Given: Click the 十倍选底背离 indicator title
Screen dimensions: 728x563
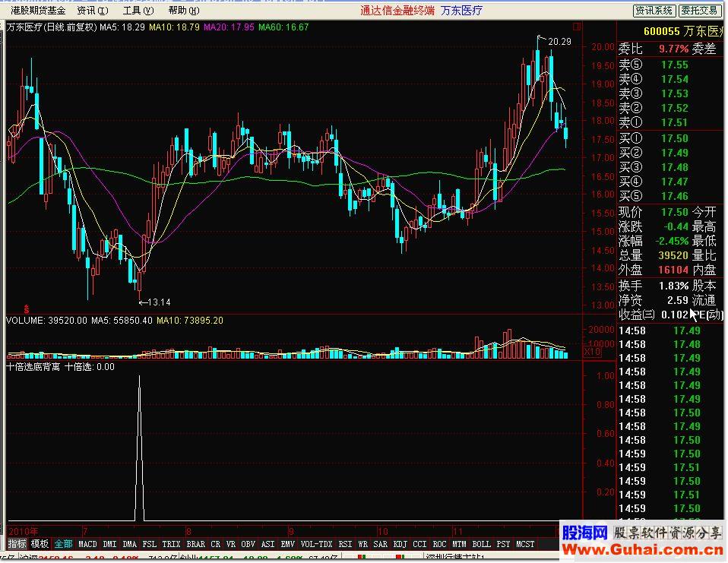Looking at the screenshot, I should point(33,367).
